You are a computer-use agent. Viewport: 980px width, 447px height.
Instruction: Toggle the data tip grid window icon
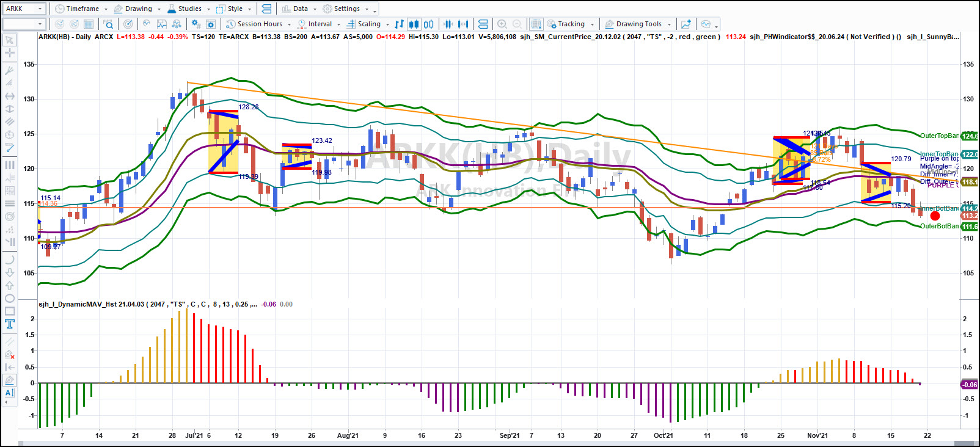click(536, 24)
